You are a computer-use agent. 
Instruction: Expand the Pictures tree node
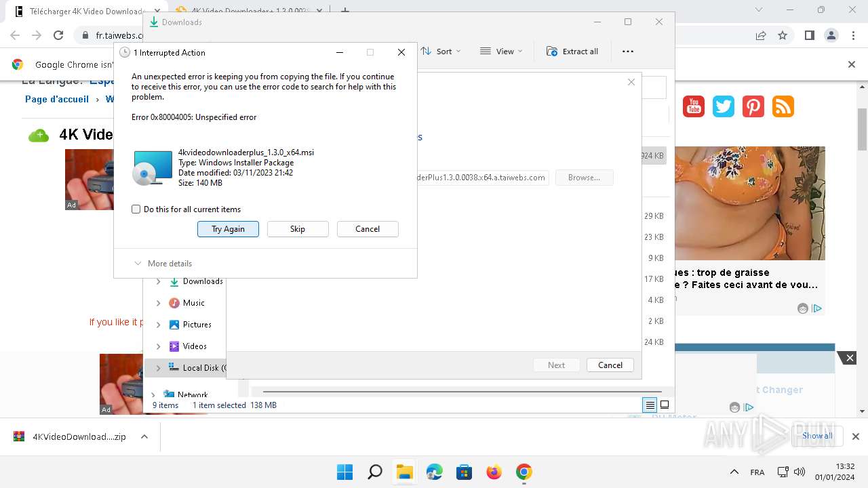click(159, 325)
